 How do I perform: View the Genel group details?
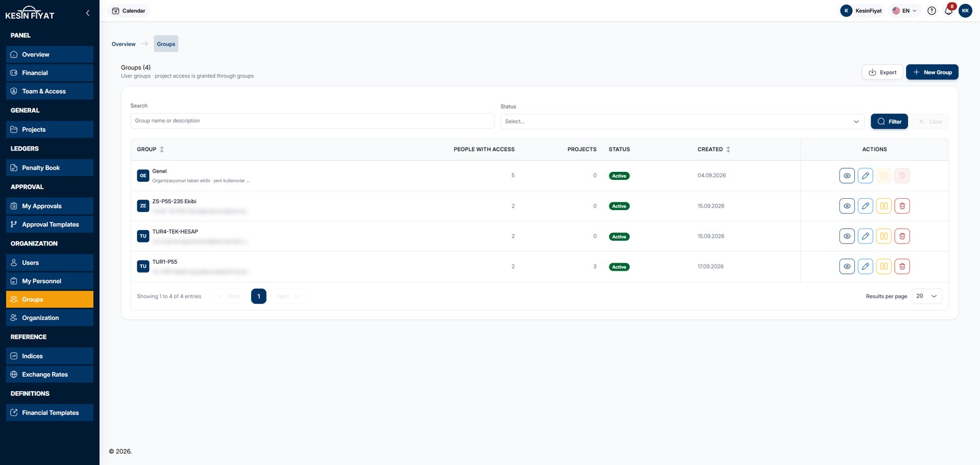pyautogui.click(x=847, y=176)
